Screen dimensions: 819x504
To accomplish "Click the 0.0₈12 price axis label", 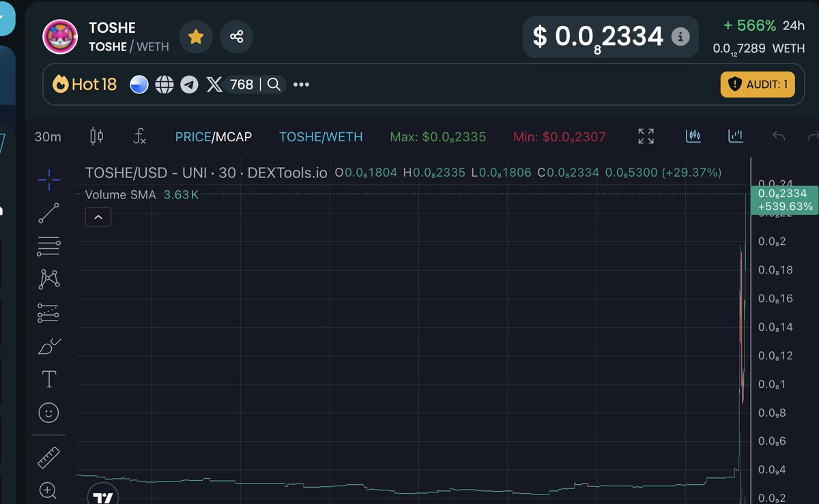I will point(776,356).
